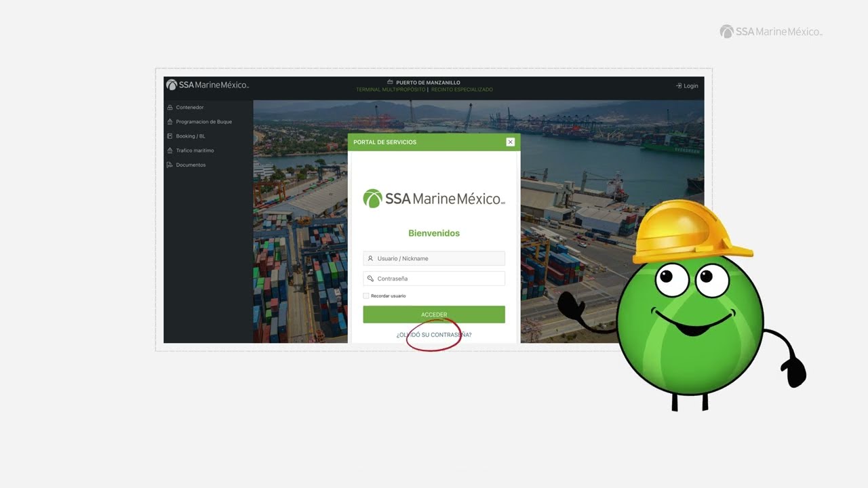
Task: Click the green ACCEDER button
Action: point(434,314)
